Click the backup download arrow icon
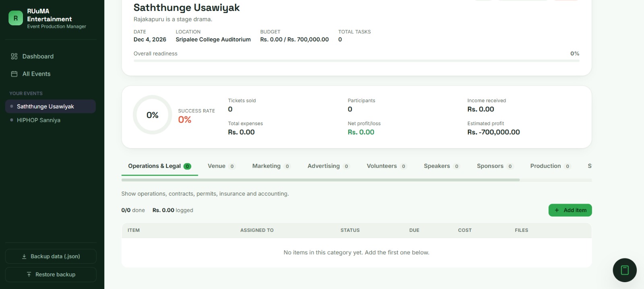644x289 pixels. 24,256
